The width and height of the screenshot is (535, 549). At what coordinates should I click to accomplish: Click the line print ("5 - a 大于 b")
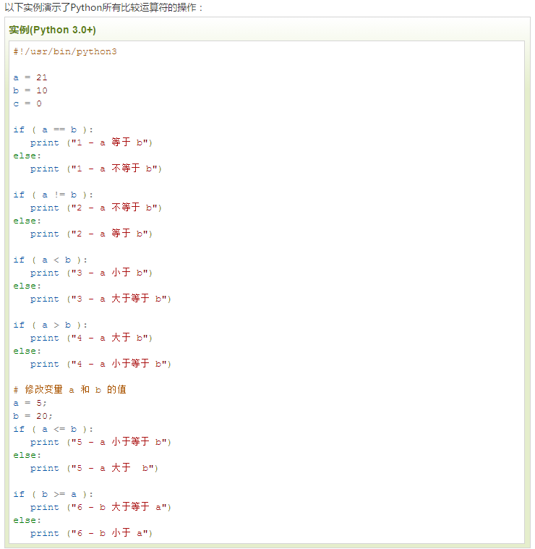tap(94, 468)
